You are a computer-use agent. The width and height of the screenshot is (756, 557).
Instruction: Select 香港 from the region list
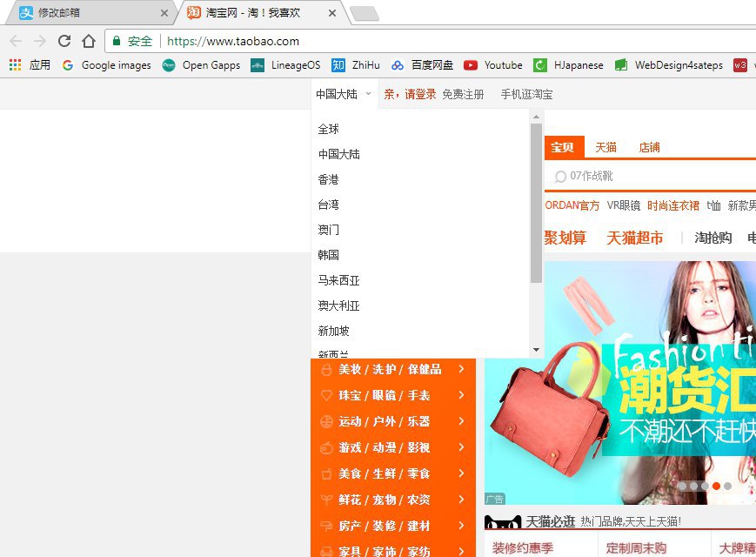329,179
